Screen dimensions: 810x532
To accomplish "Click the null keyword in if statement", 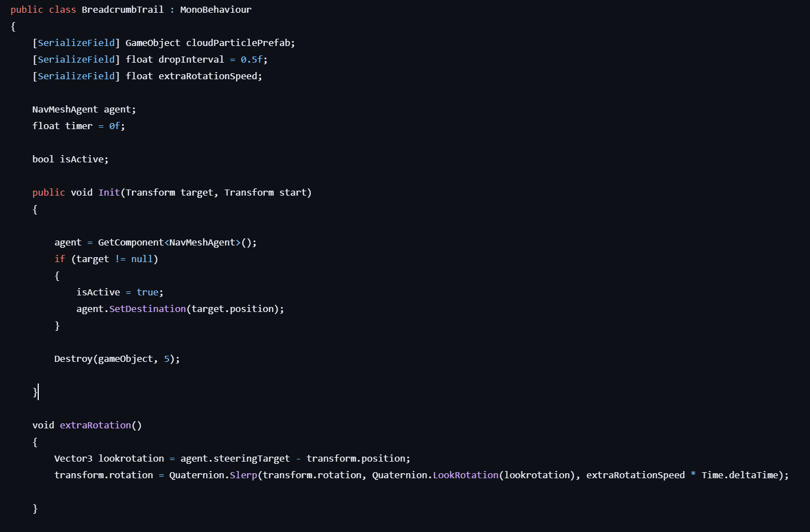I will (x=142, y=259).
